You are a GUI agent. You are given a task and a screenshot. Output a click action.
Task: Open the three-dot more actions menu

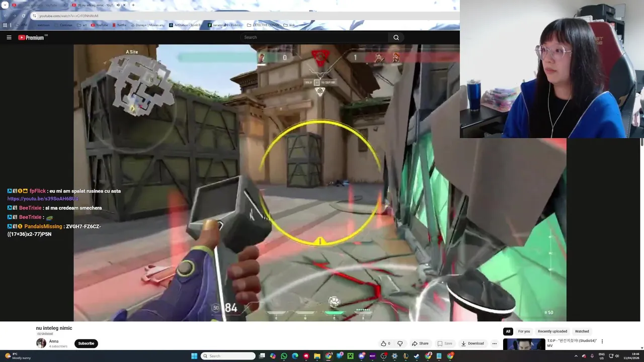[x=495, y=343]
